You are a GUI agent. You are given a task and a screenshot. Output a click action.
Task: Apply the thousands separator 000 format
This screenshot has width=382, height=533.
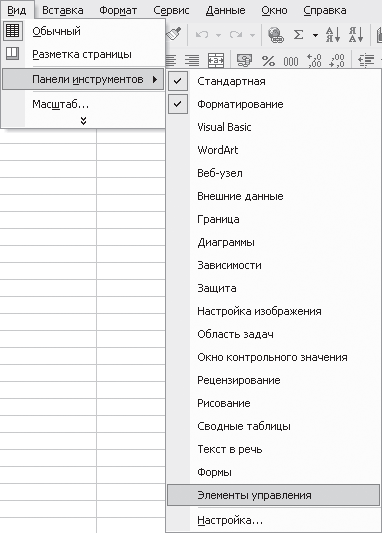(291, 62)
